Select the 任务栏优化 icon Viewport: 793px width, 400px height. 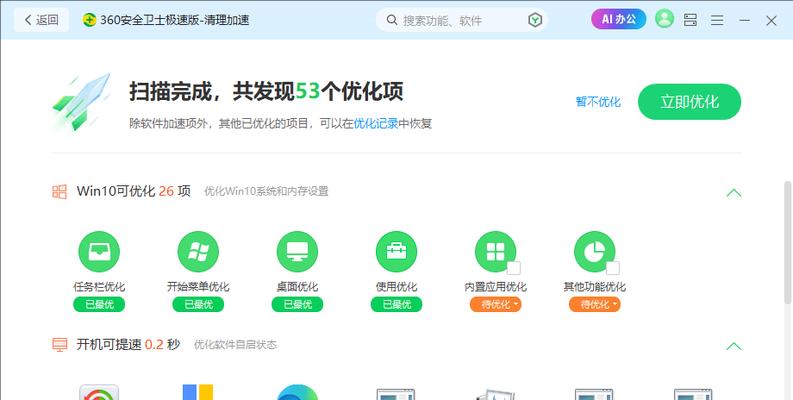[x=99, y=252]
